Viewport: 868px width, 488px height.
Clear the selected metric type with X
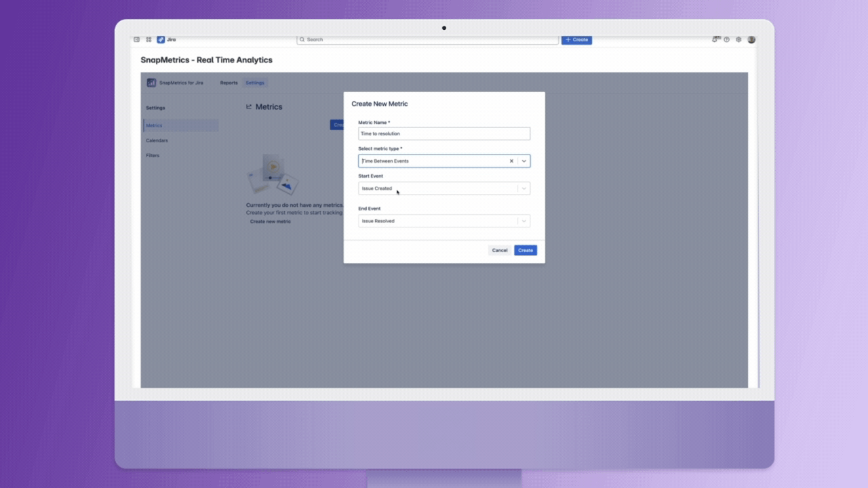point(511,161)
